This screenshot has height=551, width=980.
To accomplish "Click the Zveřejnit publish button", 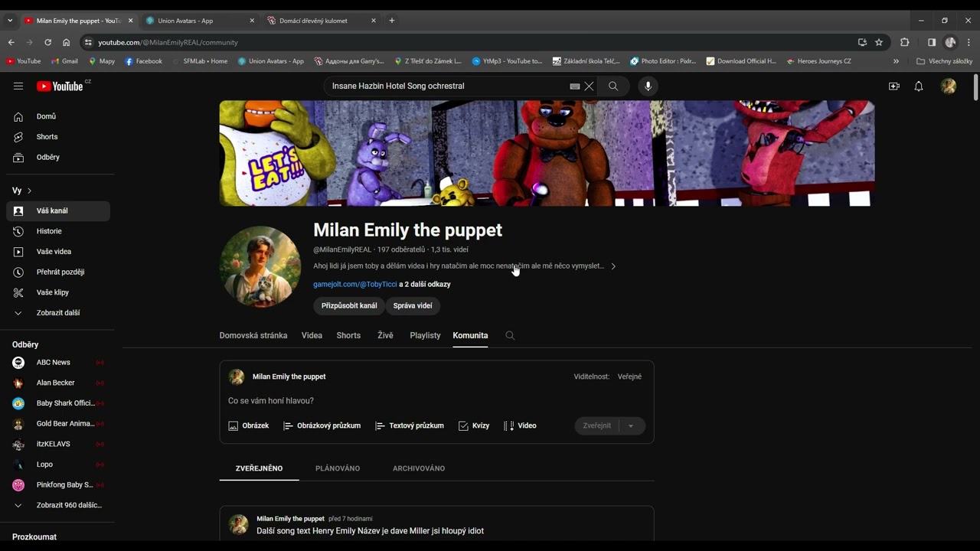I will (x=597, y=426).
